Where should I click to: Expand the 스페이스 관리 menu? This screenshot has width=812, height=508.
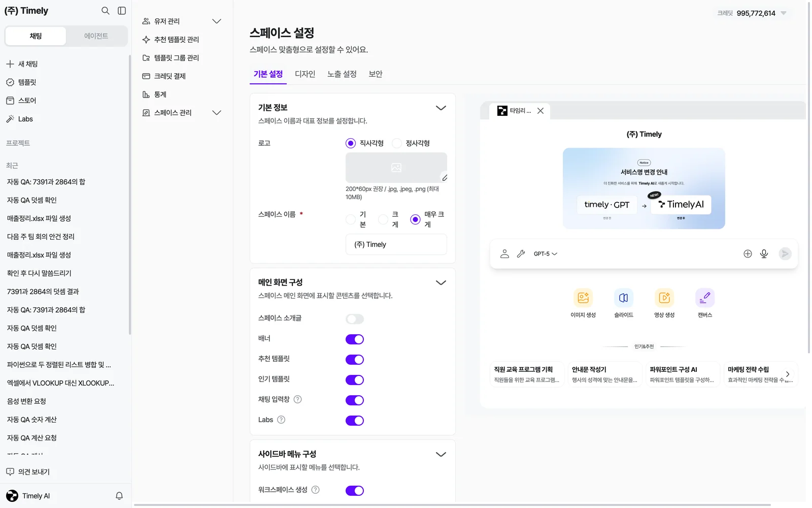point(217,113)
